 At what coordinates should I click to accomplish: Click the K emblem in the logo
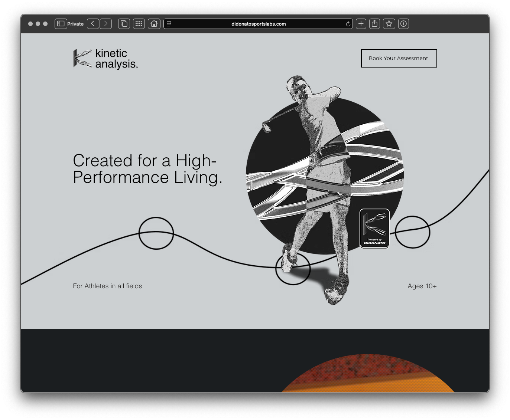tap(82, 59)
